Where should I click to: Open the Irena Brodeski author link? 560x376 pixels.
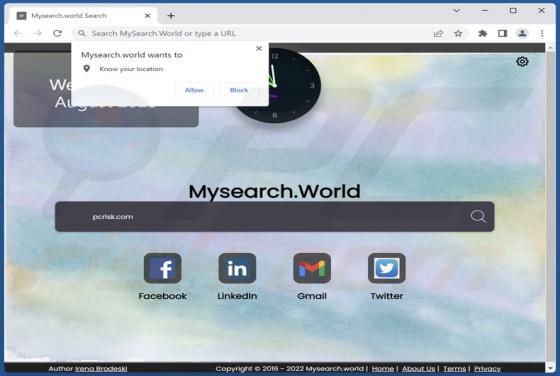coord(101,369)
